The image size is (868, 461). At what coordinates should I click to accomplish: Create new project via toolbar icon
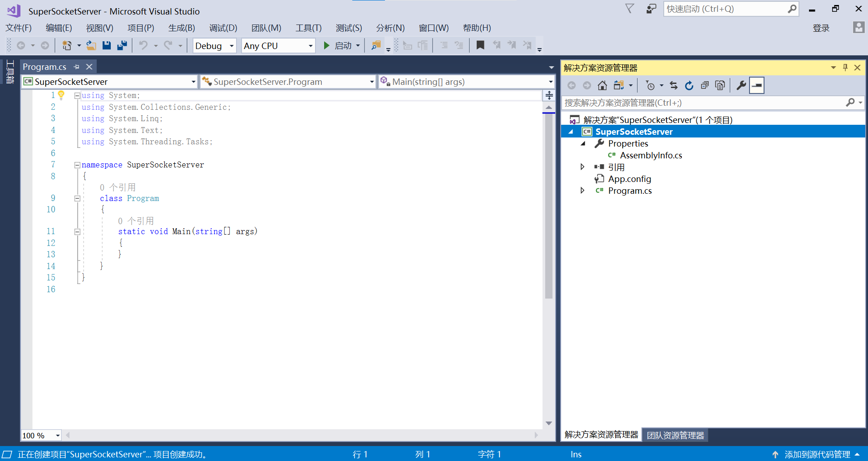(67, 45)
